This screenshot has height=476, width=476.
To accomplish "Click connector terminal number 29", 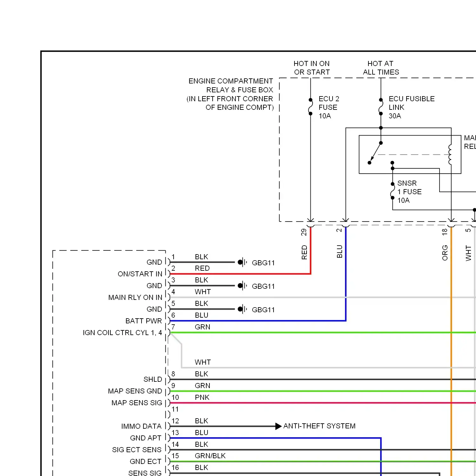I will tap(304, 232).
